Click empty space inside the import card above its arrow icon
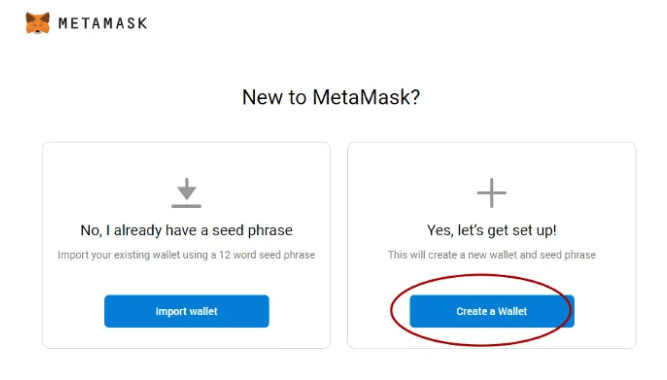The image size is (667, 380). click(186, 160)
